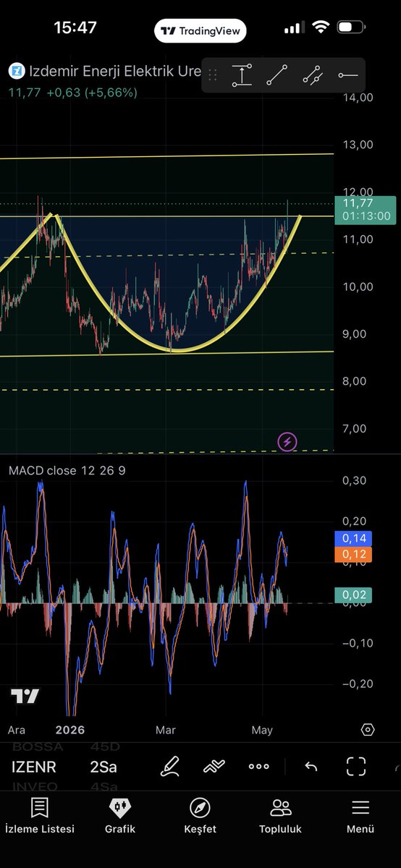The width and height of the screenshot is (401, 868).
Task: Open the IZENR symbol search
Action: tap(34, 767)
